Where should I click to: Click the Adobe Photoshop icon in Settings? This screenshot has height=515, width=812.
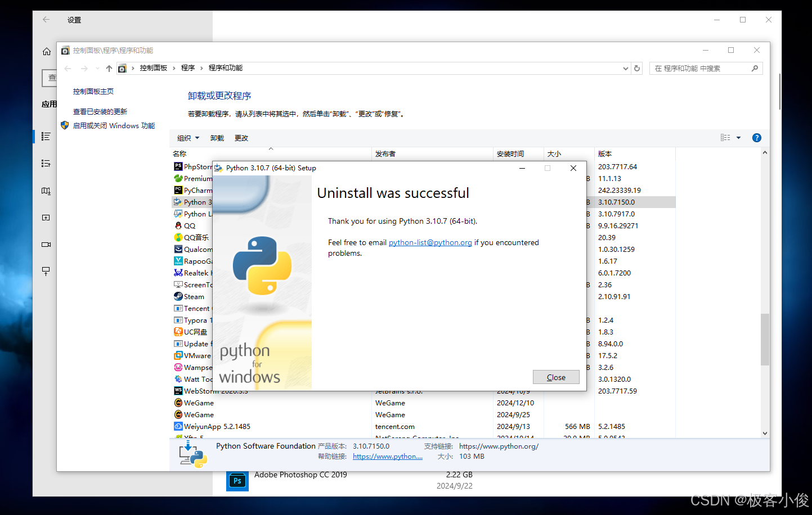tap(237, 481)
